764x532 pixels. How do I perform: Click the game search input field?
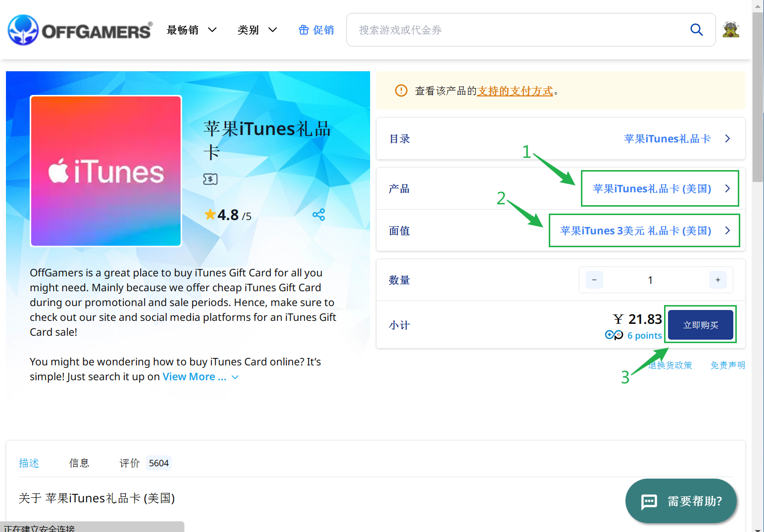(520, 30)
